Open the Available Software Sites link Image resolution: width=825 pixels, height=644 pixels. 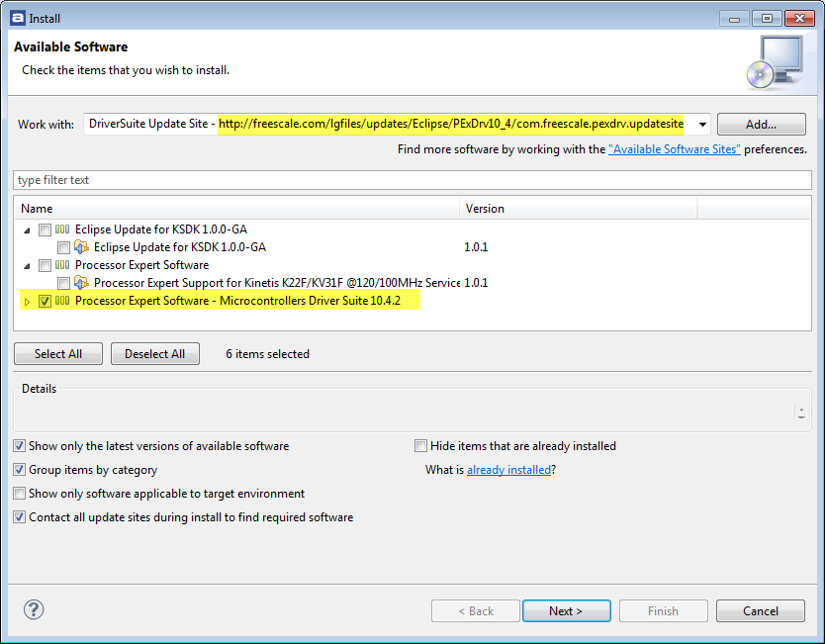(x=675, y=149)
